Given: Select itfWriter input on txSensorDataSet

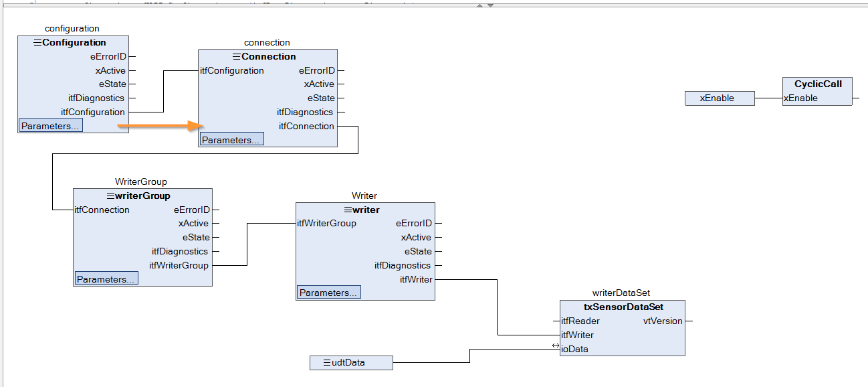Looking at the screenshot, I should 578,335.
